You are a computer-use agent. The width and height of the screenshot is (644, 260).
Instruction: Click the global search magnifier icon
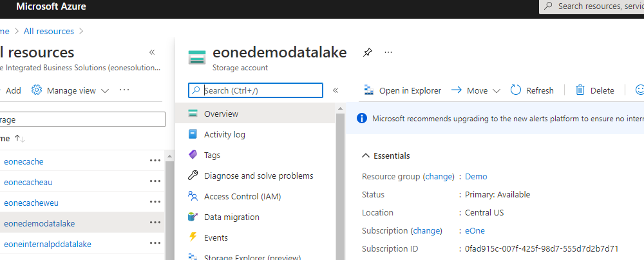(x=548, y=6)
